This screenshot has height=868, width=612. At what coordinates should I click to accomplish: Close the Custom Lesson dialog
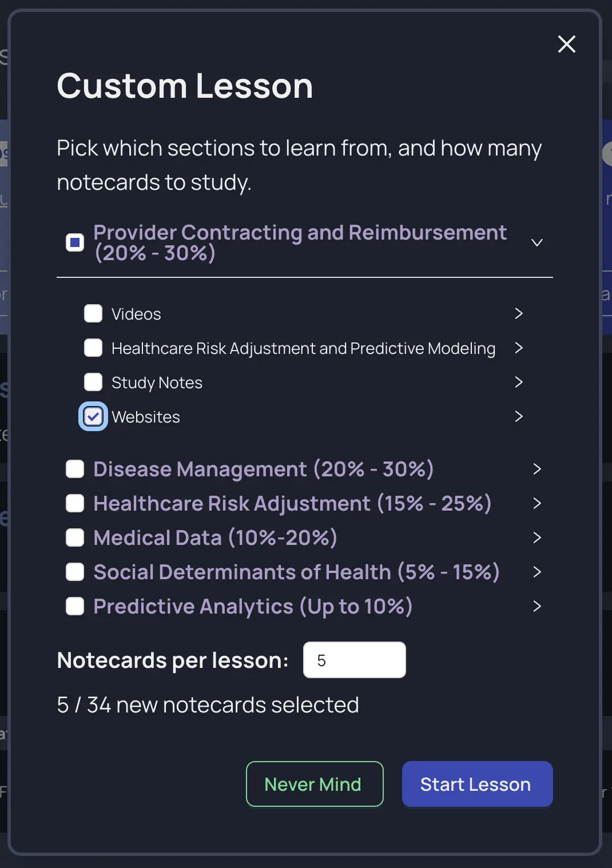(566, 44)
